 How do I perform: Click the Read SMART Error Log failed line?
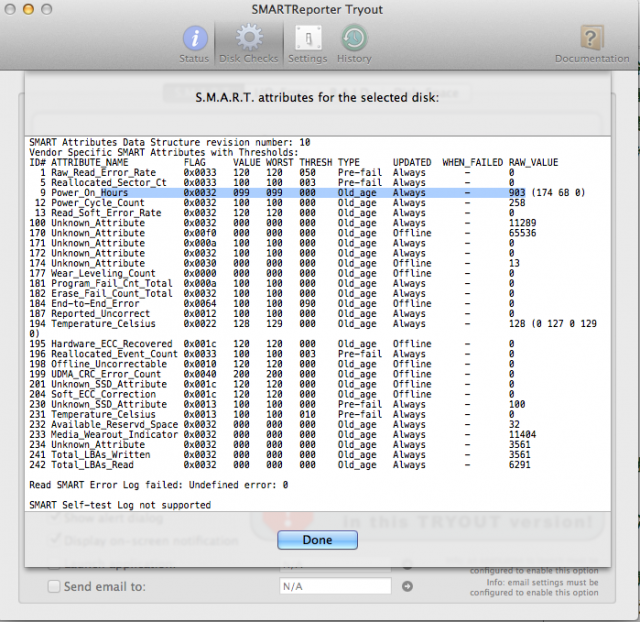159,485
